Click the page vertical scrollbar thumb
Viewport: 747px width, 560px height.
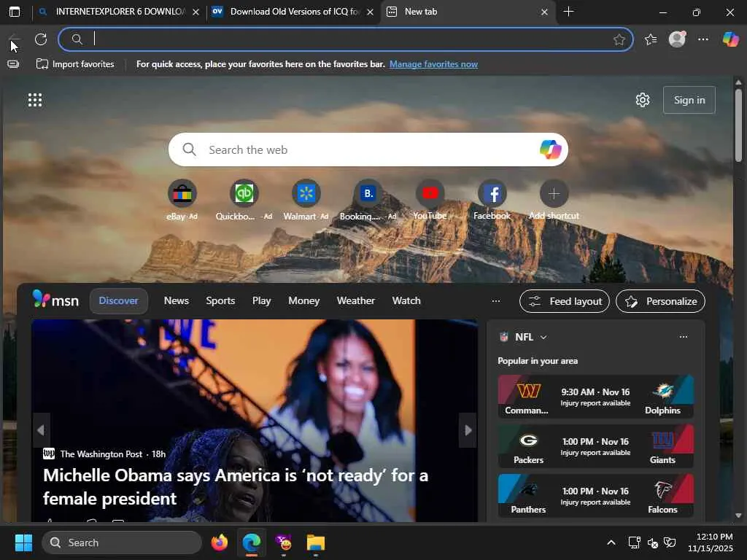(738, 125)
